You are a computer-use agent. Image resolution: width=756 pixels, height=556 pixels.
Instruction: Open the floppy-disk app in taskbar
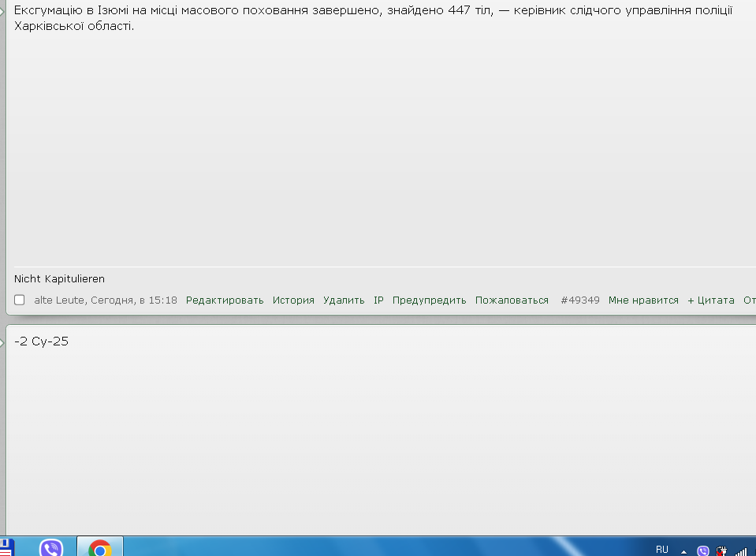coord(7,547)
